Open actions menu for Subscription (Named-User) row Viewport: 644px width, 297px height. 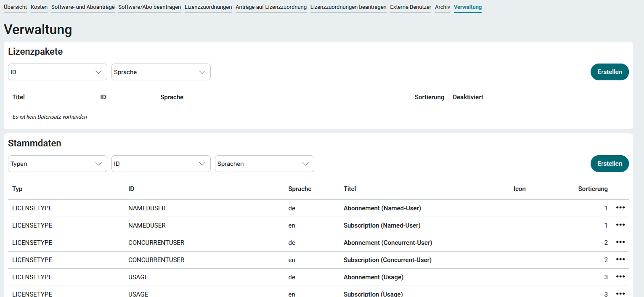pos(620,225)
